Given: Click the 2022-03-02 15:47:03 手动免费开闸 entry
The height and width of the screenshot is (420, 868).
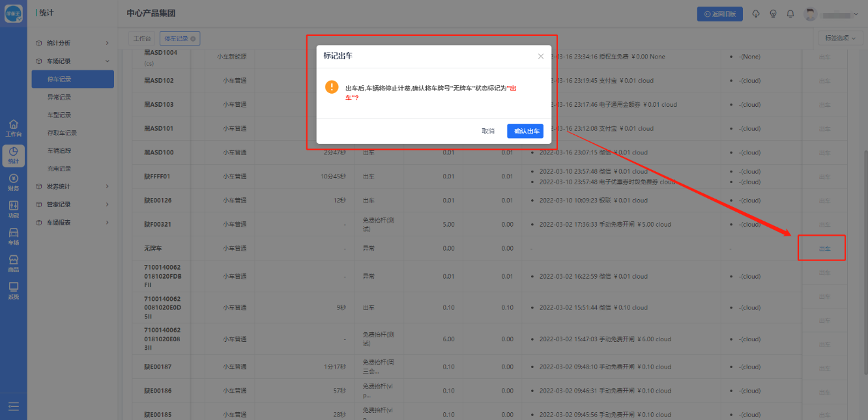Looking at the screenshot, I should point(605,339).
